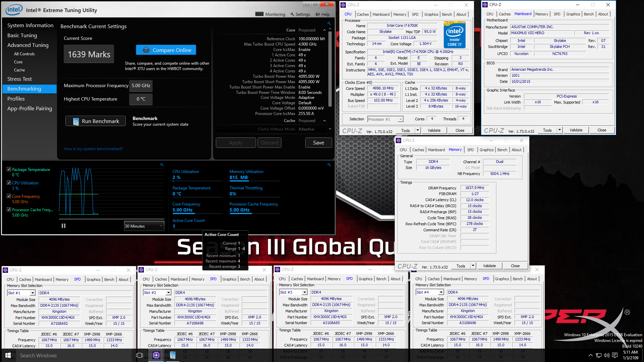This screenshot has height=362, width=644.
Task: Open the Slot #2 memory slot dropdown
Action: [157, 293]
